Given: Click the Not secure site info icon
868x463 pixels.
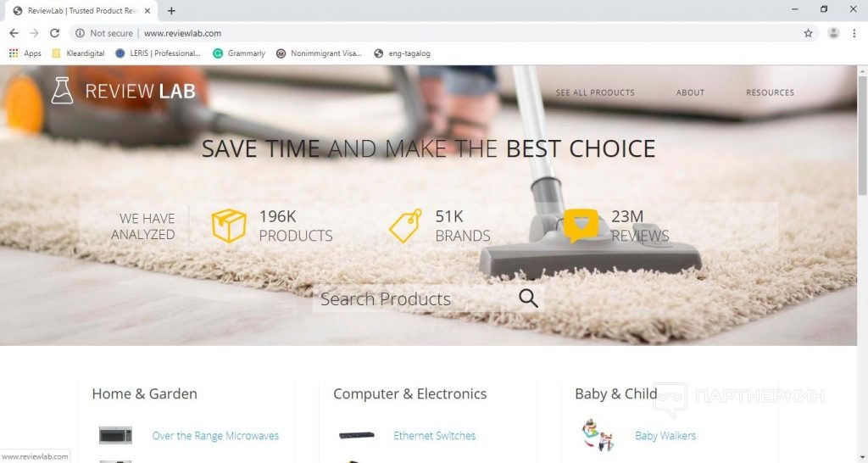Looking at the screenshot, I should tap(81, 33).
